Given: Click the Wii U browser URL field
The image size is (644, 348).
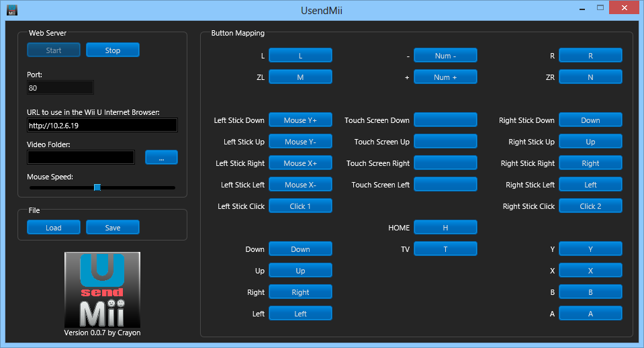Looking at the screenshot, I should pyautogui.click(x=102, y=126).
